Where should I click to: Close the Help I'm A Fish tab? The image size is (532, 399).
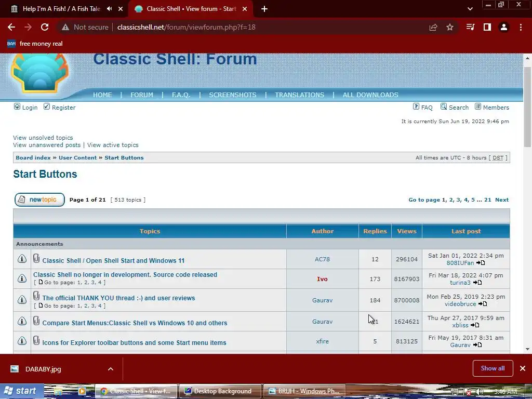pyautogui.click(x=121, y=9)
